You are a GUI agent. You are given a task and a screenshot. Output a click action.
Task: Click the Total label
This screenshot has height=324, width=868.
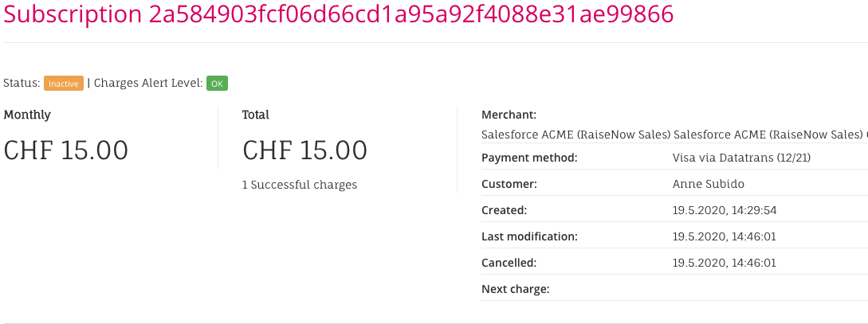[256, 115]
